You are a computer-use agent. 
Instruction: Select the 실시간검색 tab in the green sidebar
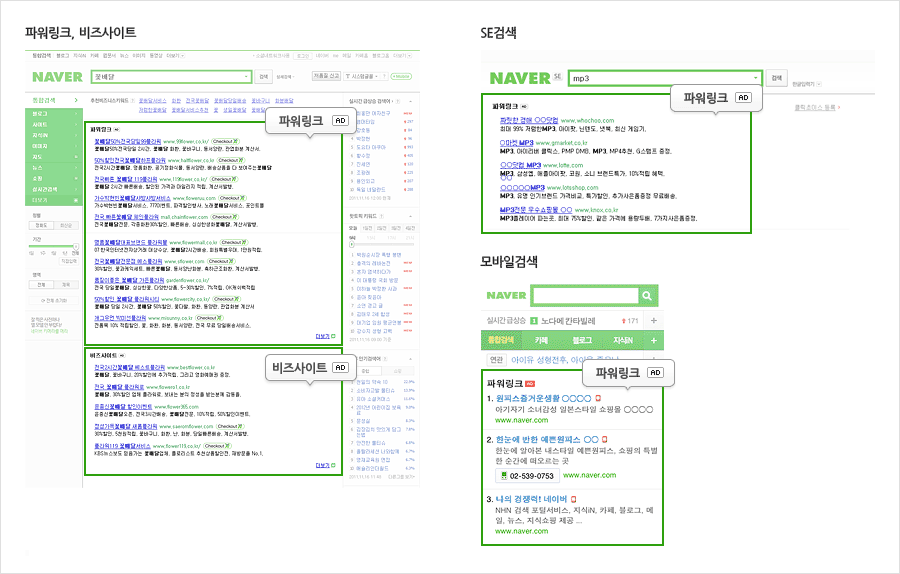tap(54, 189)
